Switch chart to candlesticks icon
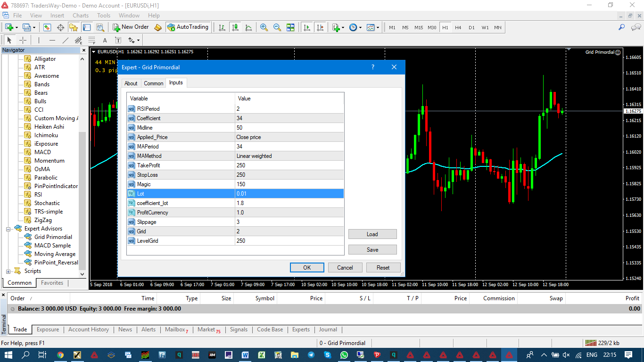Image resolution: width=644 pixels, height=362 pixels. point(235,27)
